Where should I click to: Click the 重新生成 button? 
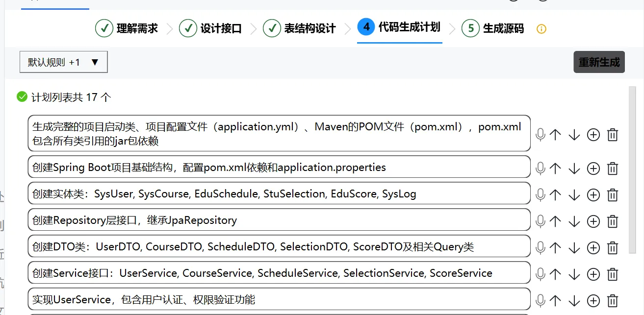(x=599, y=62)
